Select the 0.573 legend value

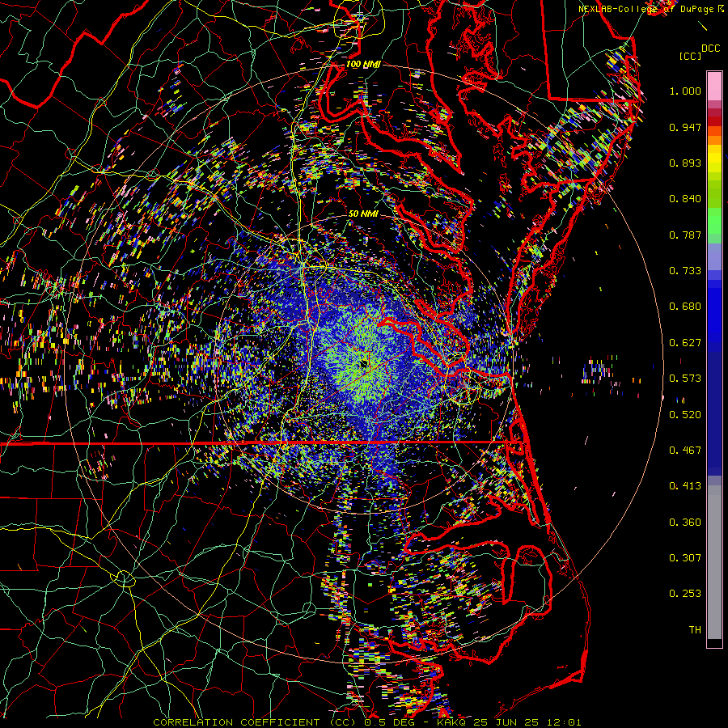tap(685, 379)
